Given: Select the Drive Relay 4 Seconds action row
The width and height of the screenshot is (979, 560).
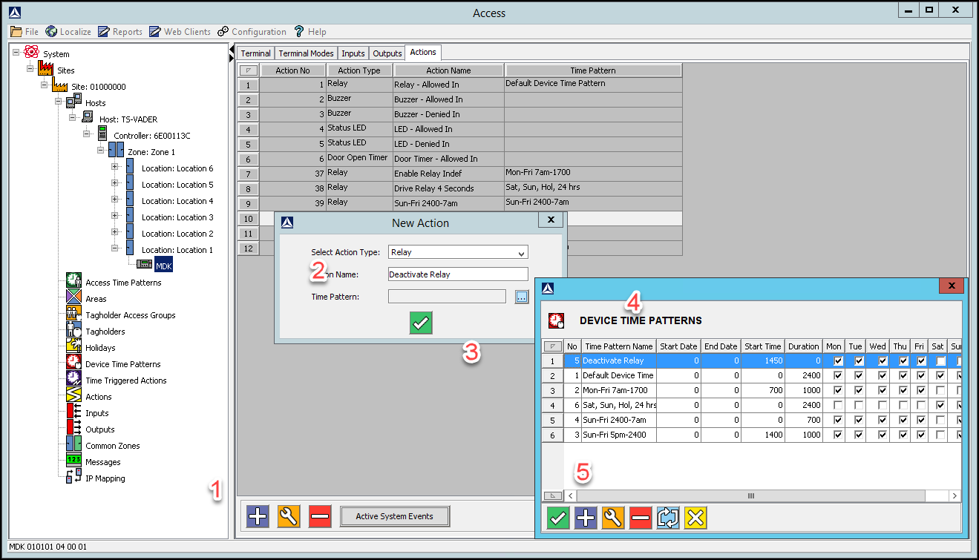Looking at the screenshot, I should [x=459, y=188].
